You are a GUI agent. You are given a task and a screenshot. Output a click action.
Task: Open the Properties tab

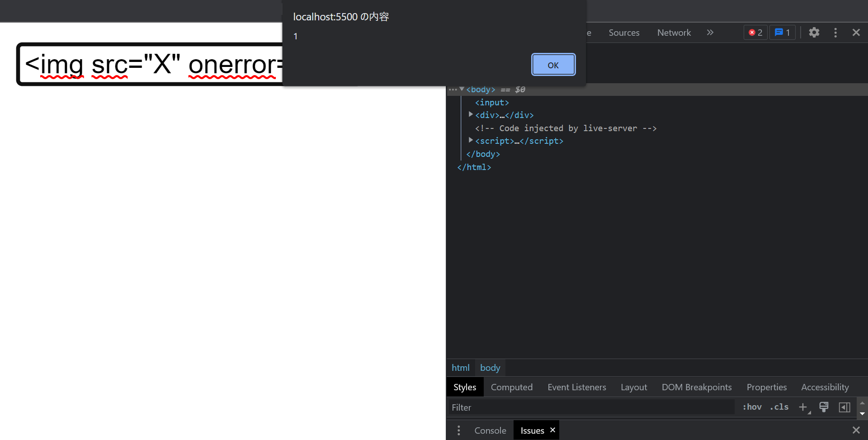(x=767, y=387)
